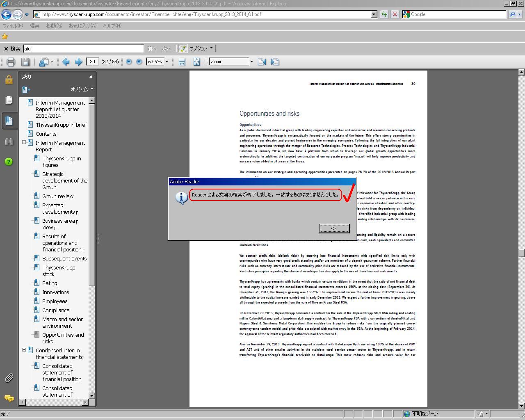Go to the Subsequent events bookmark
Screen dimensions: 525x420
tap(64, 258)
